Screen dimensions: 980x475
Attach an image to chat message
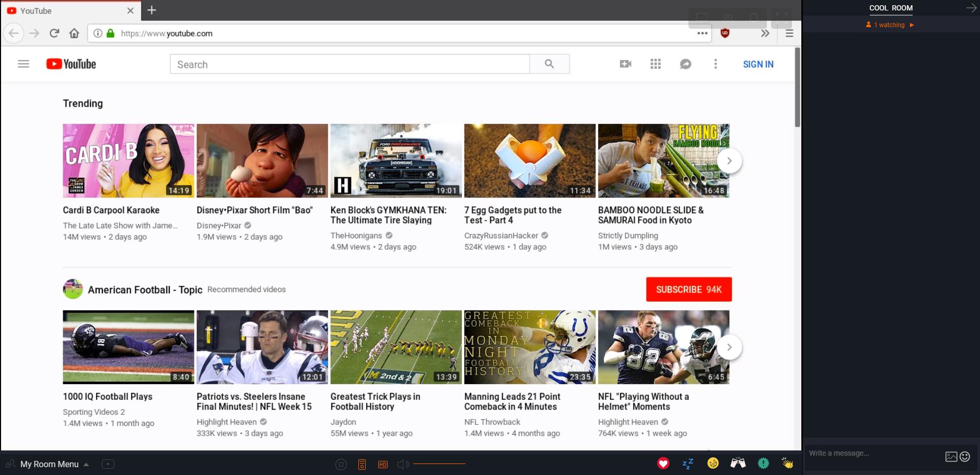pos(951,457)
